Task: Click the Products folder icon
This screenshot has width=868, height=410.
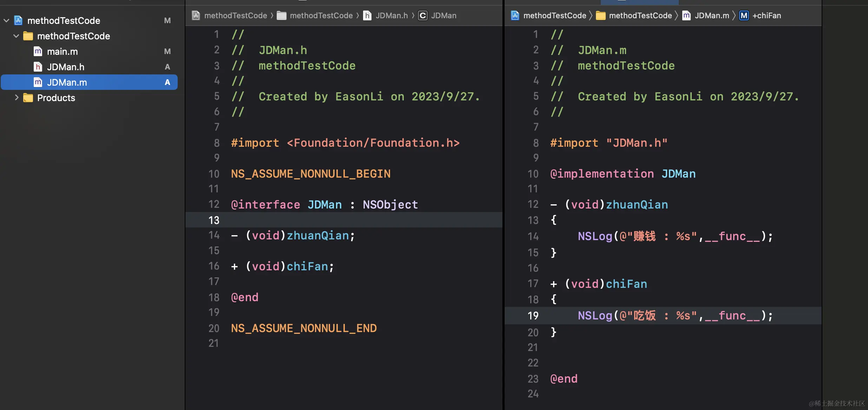Action: (x=28, y=98)
